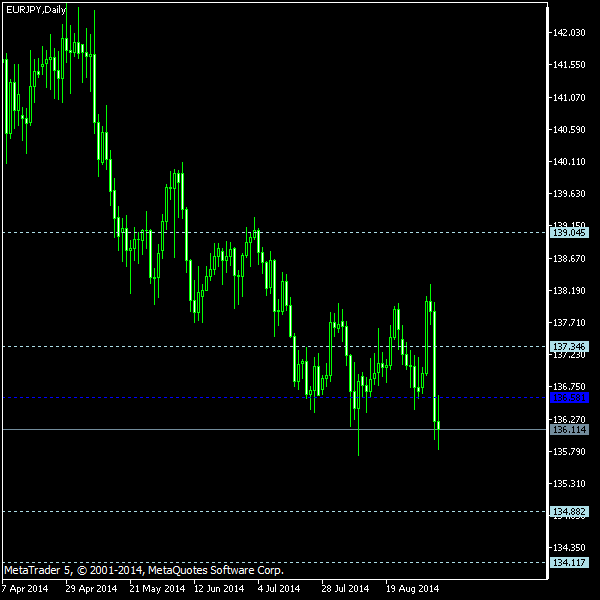Screen dimensions: 600x600
Task: Click the 141.070 price scale value
Action: (569, 98)
